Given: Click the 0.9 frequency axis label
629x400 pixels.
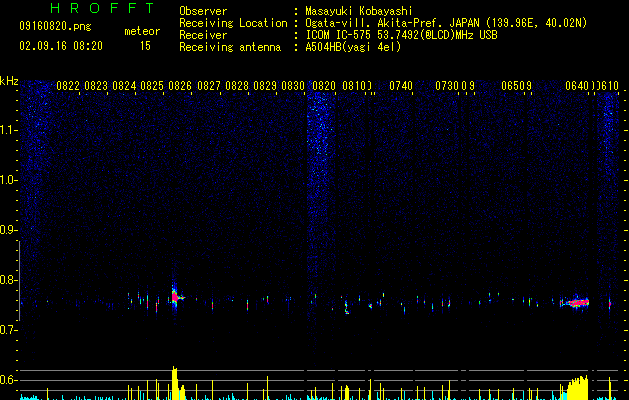Looking at the screenshot, I should [x=9, y=230].
